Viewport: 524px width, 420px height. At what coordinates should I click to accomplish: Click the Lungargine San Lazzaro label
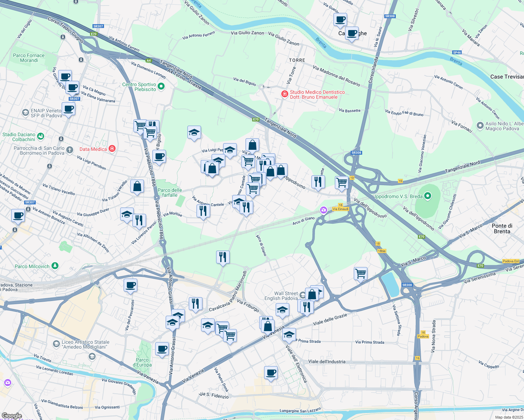tap(300, 410)
